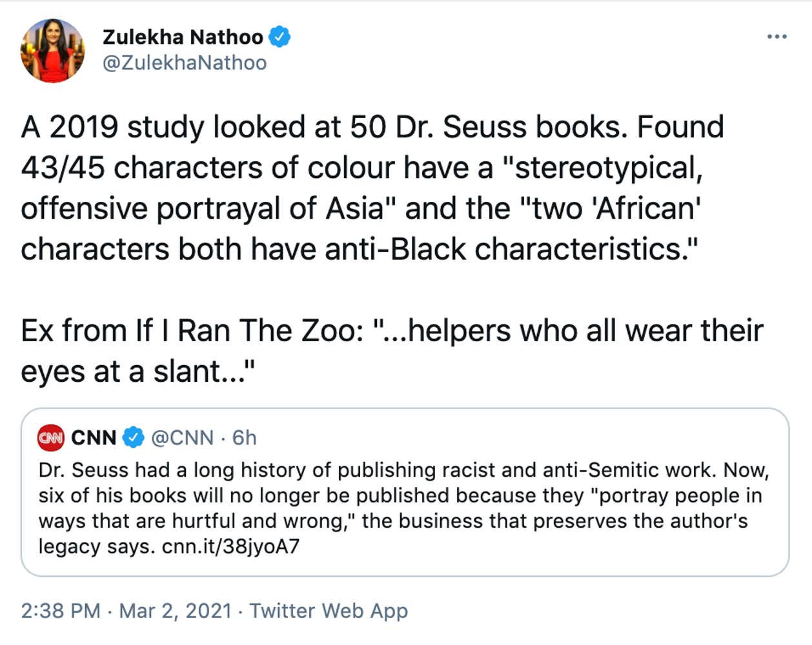
Task: Click the verified badge beside Zulekha Nathoo
Action: pos(279,37)
